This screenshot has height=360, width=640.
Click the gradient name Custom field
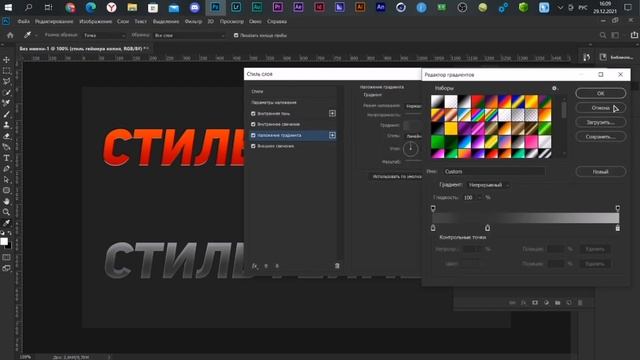pyautogui.click(x=493, y=172)
